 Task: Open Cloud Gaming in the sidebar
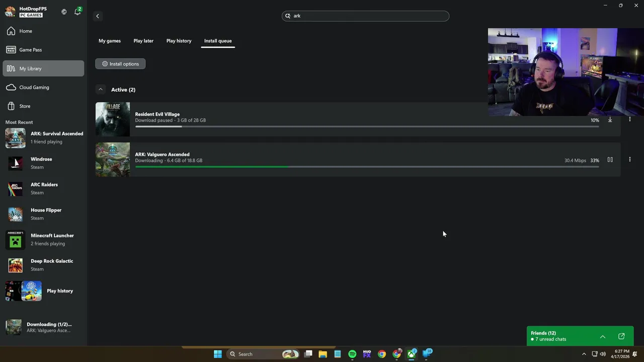pyautogui.click(x=43, y=87)
